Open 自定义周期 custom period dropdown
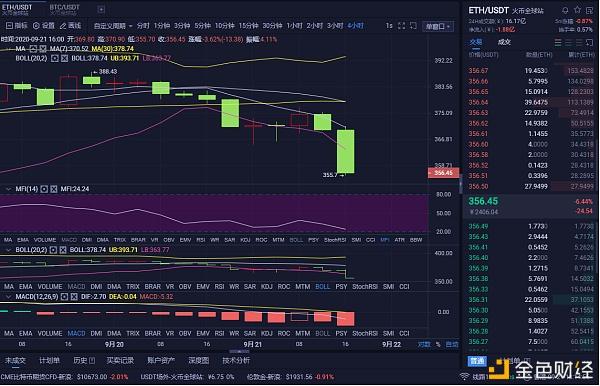Screen dimensions: 600x386 pos(113,26)
